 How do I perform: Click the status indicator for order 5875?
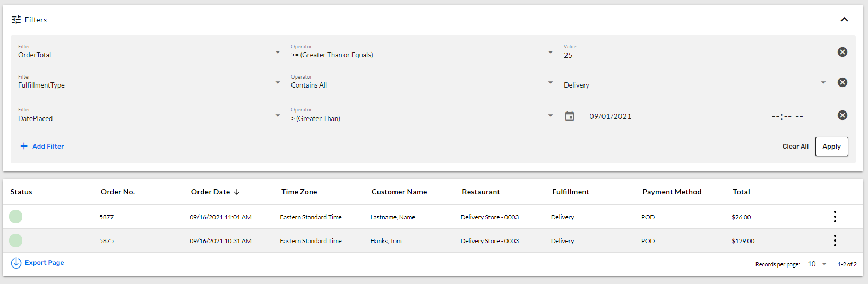(x=16, y=240)
